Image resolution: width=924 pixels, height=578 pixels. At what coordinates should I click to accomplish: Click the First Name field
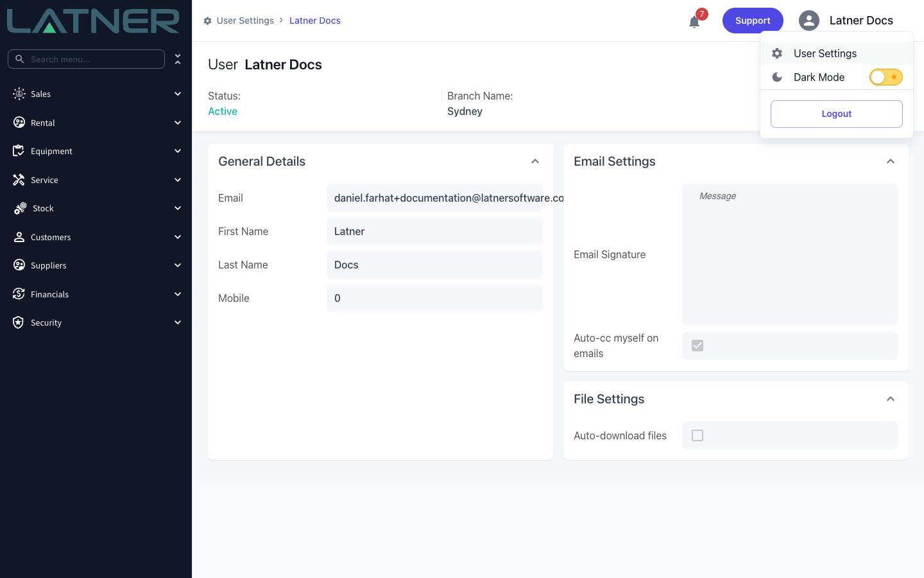coord(434,231)
